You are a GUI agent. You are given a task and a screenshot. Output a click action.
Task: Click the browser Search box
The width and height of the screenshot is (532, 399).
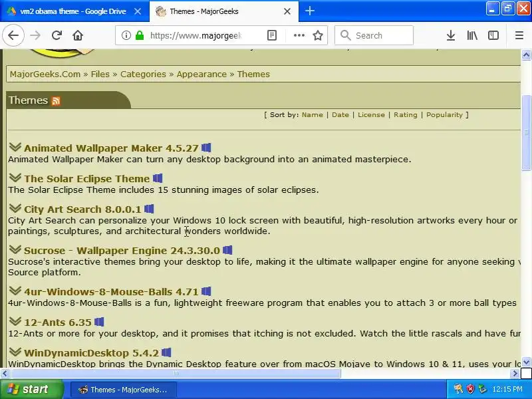pyautogui.click(x=374, y=35)
